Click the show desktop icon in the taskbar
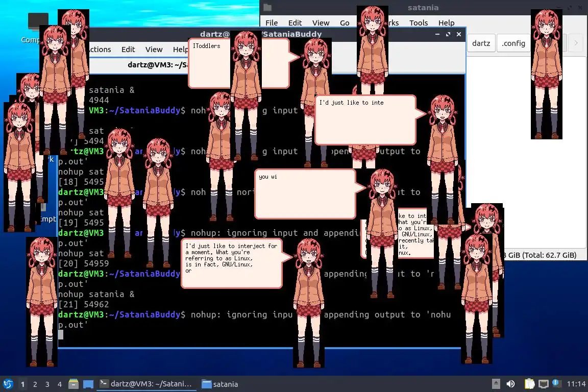 coord(88,384)
